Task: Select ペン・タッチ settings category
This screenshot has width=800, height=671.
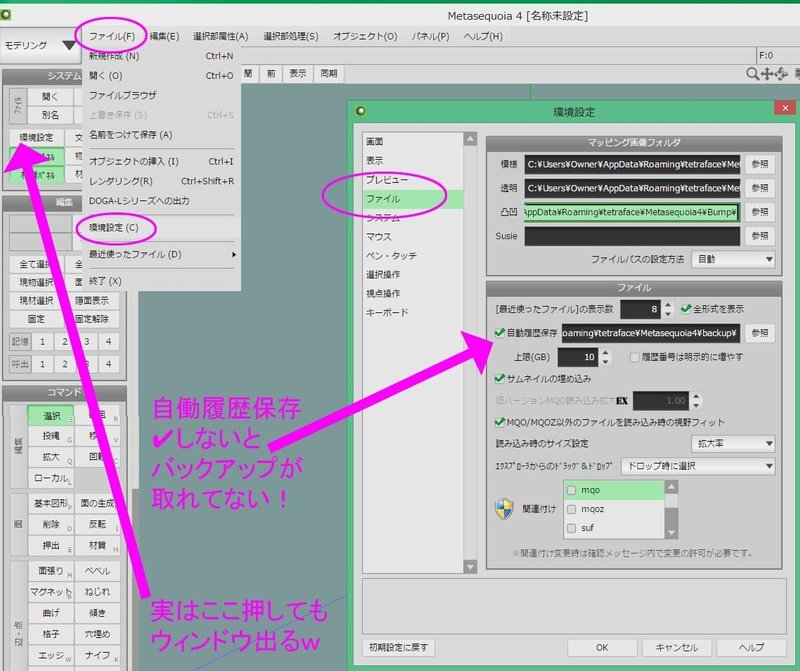Action: point(412,256)
